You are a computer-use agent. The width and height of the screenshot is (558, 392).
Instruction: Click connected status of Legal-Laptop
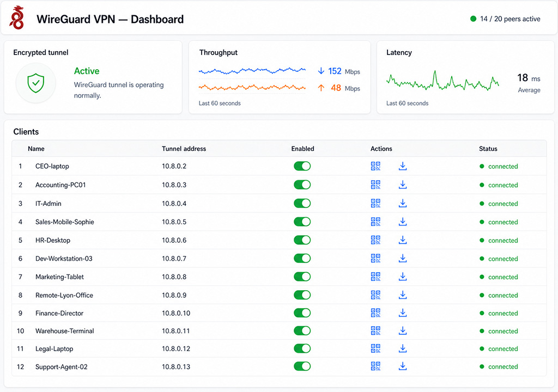point(499,348)
